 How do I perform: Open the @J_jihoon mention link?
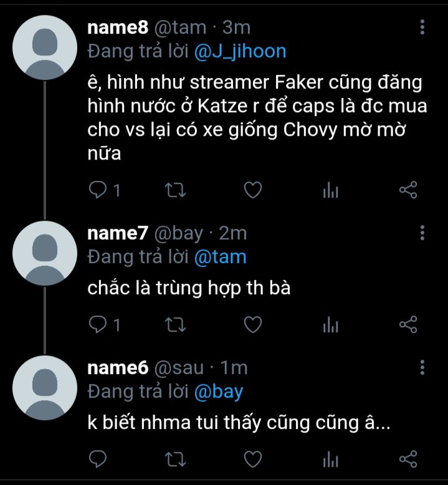pos(240,51)
